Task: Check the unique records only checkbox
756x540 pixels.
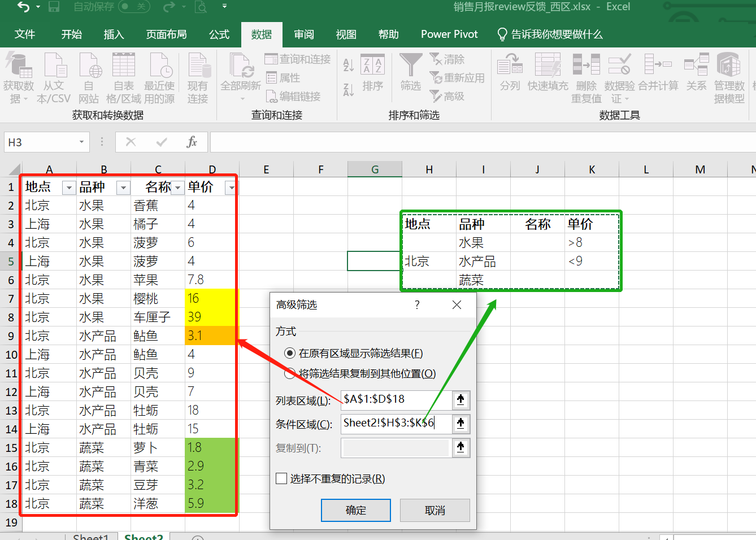Action: (x=281, y=479)
